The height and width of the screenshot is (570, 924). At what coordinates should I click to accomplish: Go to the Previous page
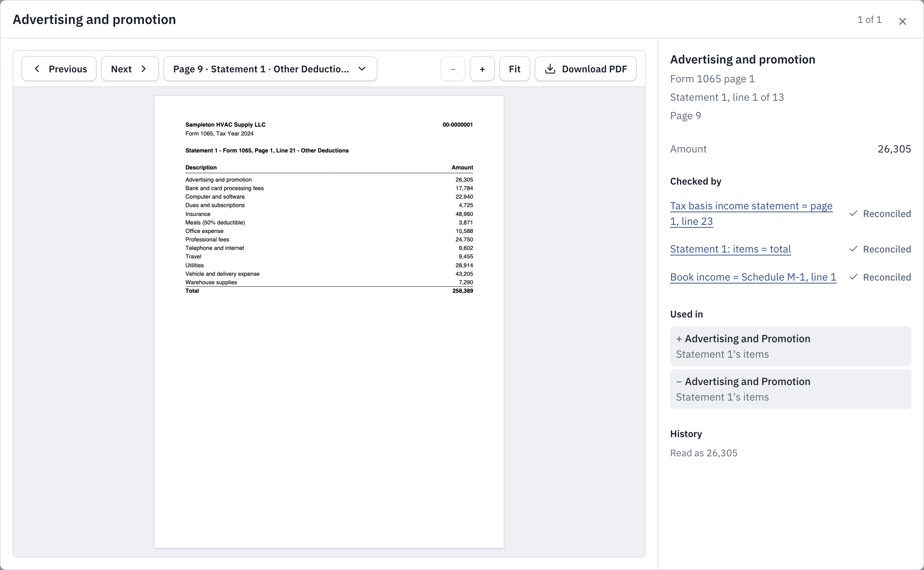coord(59,69)
